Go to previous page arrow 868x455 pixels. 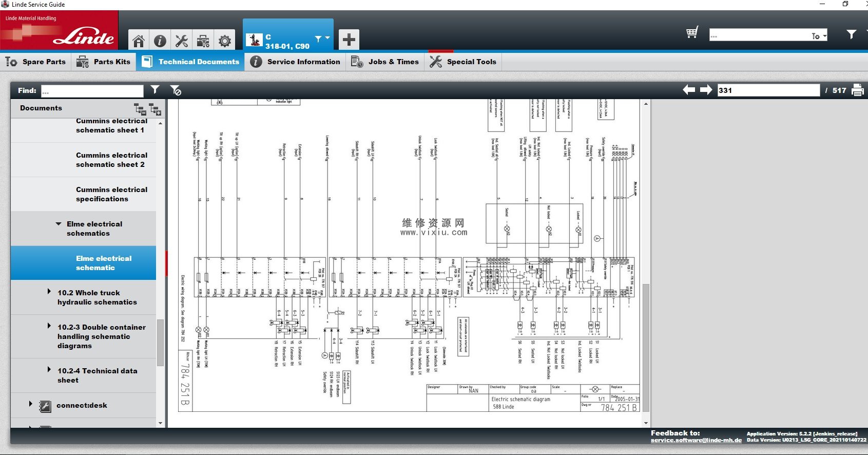tap(689, 90)
